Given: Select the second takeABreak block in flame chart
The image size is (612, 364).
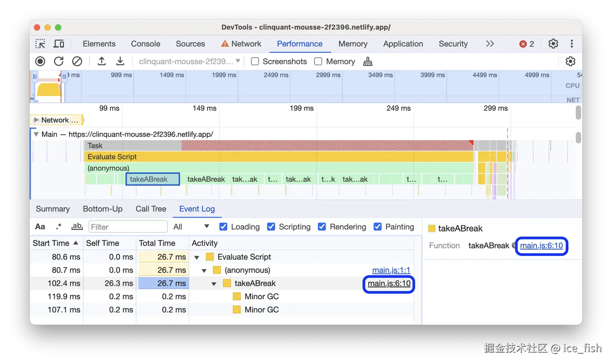Looking at the screenshot, I should pos(206,179).
